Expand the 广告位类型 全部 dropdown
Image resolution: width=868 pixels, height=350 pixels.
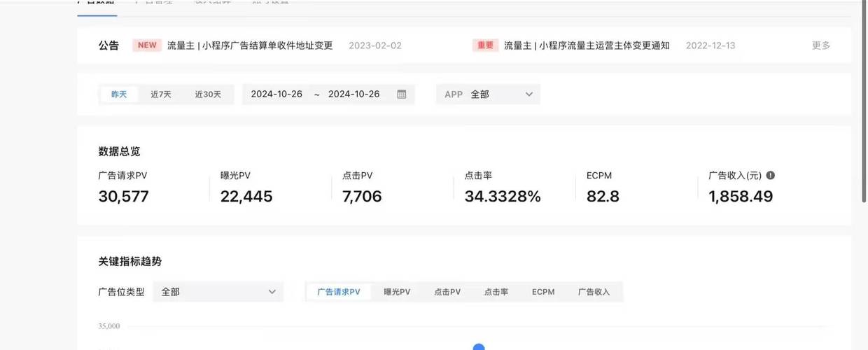click(x=218, y=292)
